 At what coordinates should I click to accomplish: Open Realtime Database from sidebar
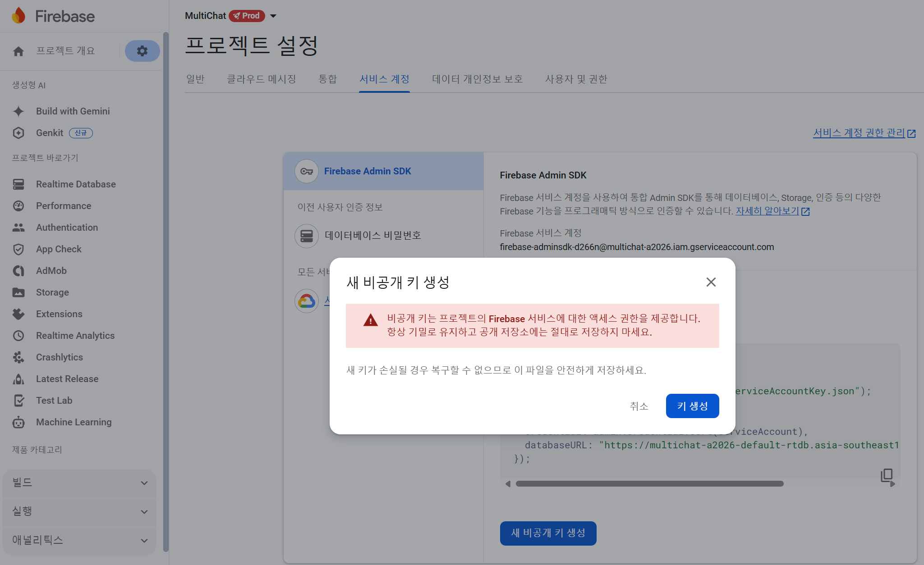[x=76, y=184]
